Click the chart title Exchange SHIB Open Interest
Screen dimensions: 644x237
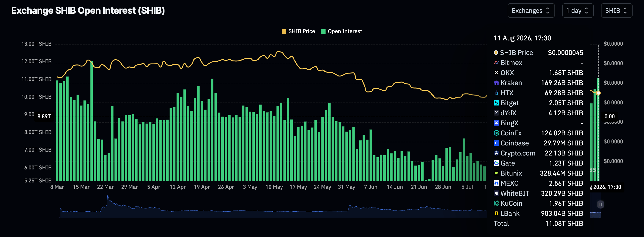tap(88, 11)
